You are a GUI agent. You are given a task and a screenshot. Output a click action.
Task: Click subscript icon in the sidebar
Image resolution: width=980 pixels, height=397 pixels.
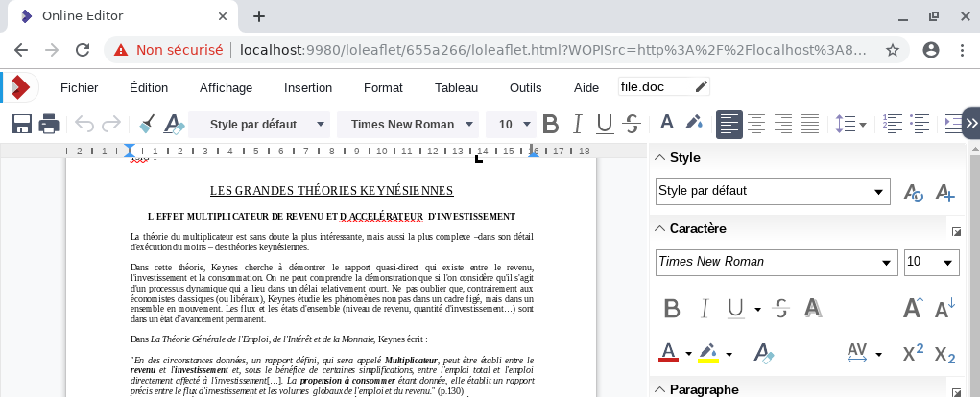pyautogui.click(x=944, y=353)
